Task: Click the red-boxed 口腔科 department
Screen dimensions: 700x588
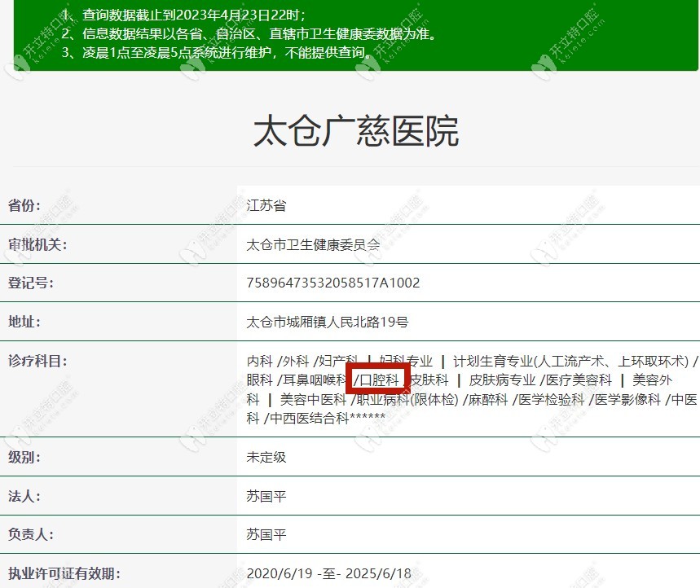Action: pos(378,380)
